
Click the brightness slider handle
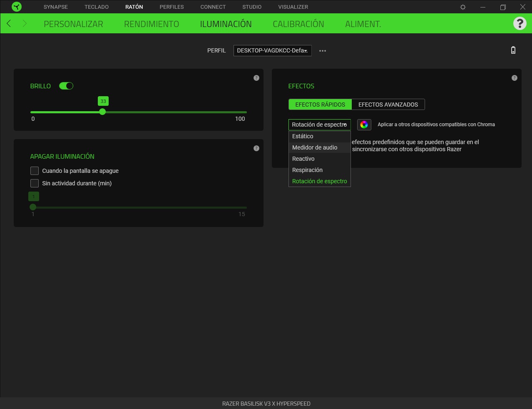point(102,112)
